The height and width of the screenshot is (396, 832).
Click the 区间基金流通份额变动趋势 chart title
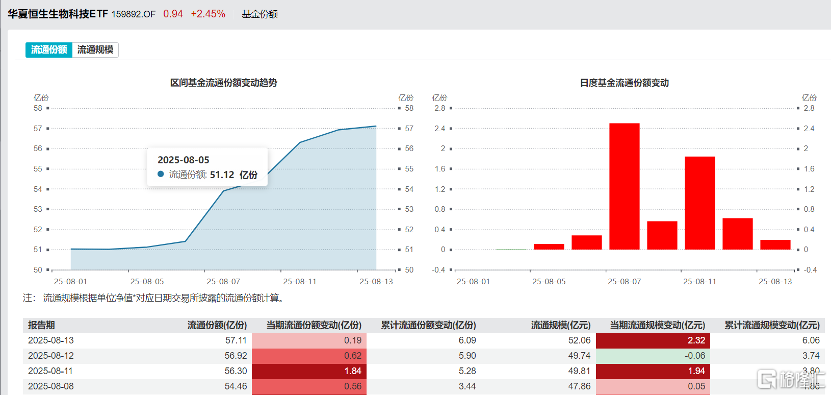point(224,83)
